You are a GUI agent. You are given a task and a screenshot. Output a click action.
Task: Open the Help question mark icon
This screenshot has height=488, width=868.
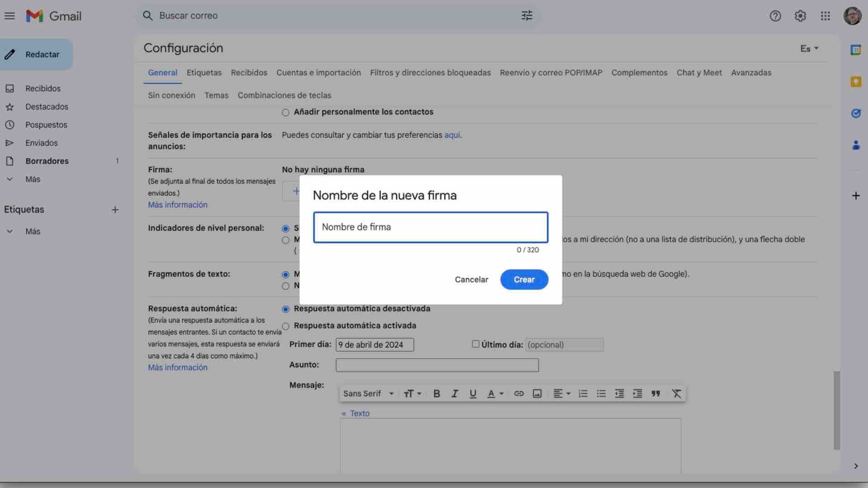(775, 16)
